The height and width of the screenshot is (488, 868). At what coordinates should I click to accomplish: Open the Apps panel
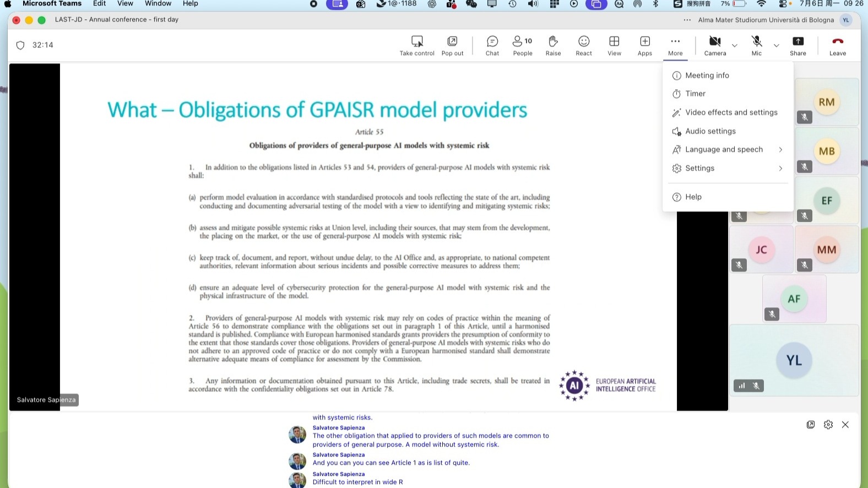(645, 46)
